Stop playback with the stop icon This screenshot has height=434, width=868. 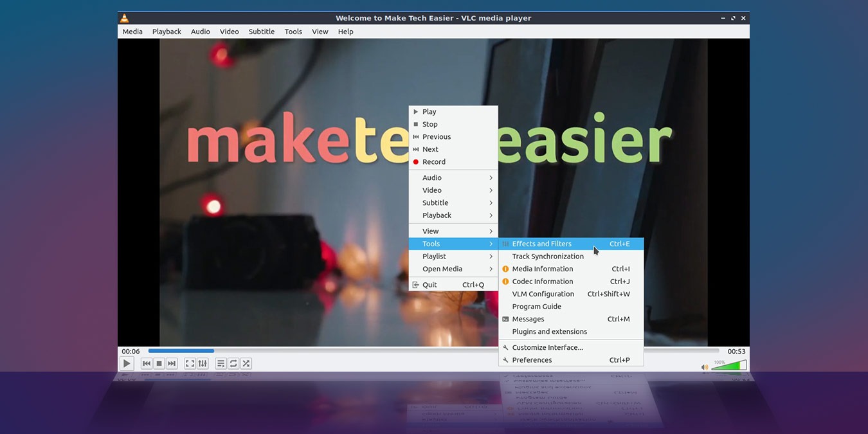(159, 363)
